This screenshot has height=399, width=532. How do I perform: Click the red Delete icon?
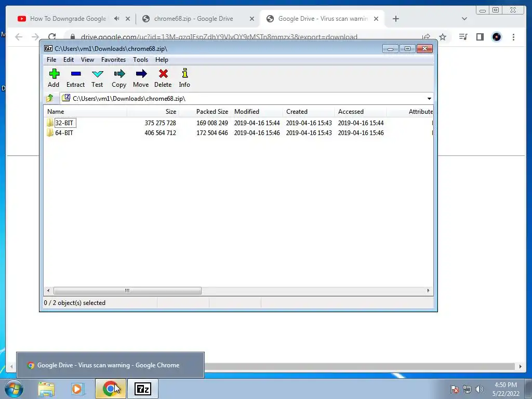163,74
